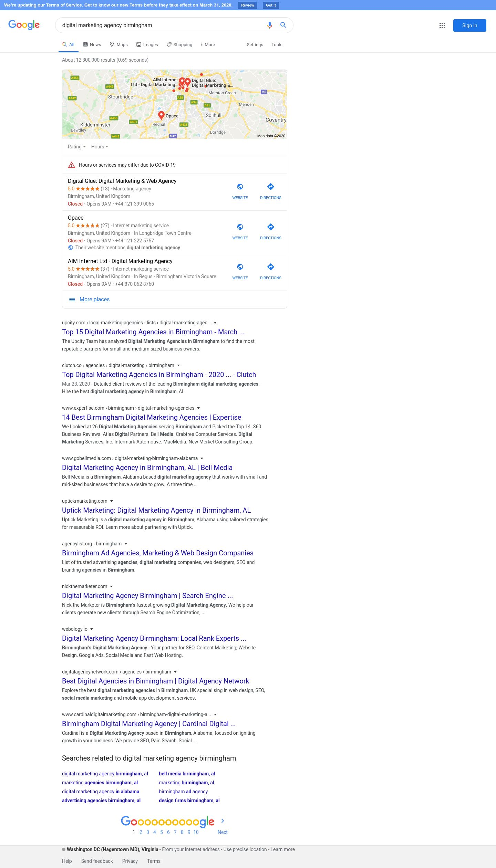Switch to the Shopping tab
The image size is (496, 868).
pyautogui.click(x=179, y=45)
